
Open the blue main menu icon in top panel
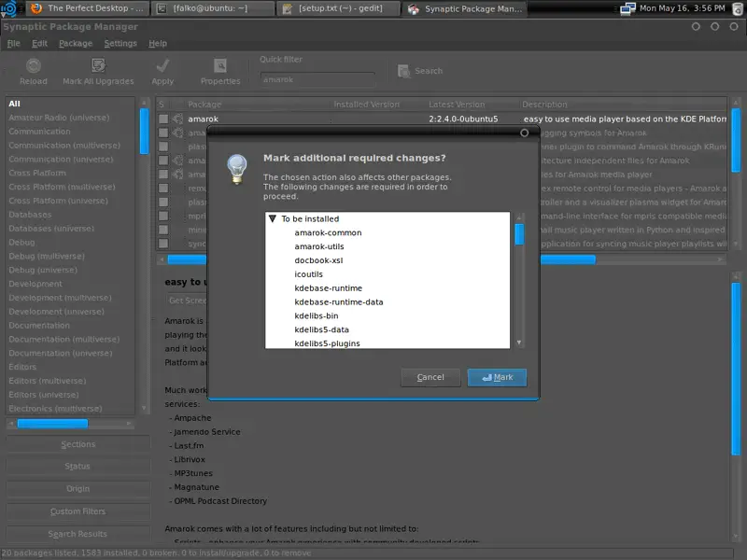click(x=8, y=8)
